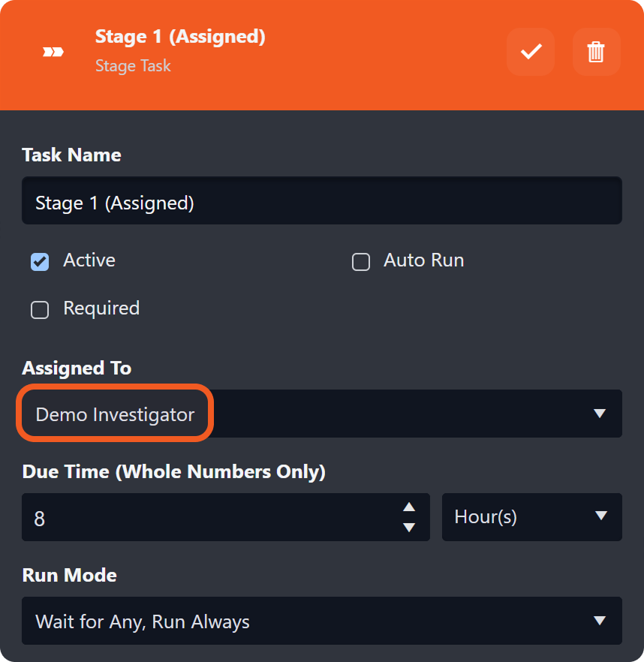Click the Stage 1 (Assigned) header title
Screen dimensions: 644x662
(179, 37)
